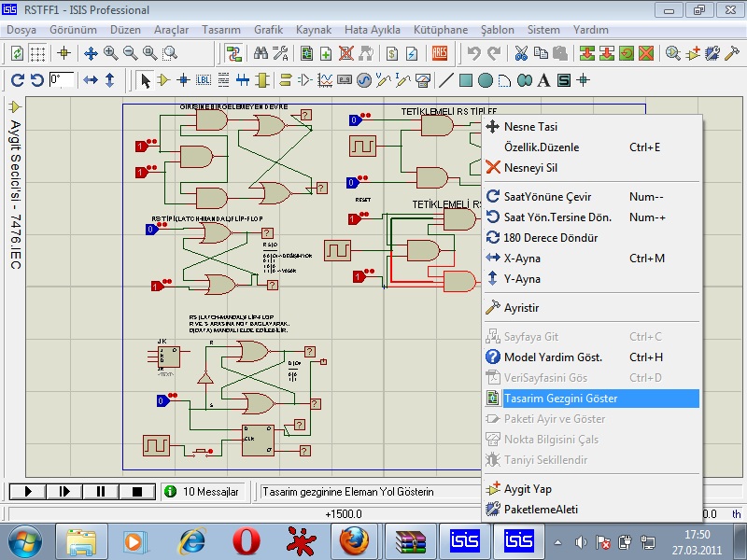Select the wire label LBL tool
The width and height of the screenshot is (747, 560).
click(204, 80)
